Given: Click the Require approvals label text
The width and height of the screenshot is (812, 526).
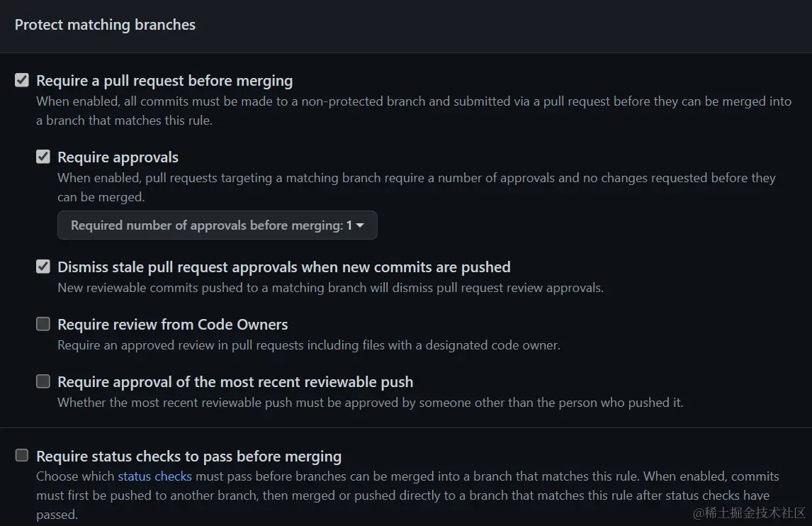Looking at the screenshot, I should [118, 157].
